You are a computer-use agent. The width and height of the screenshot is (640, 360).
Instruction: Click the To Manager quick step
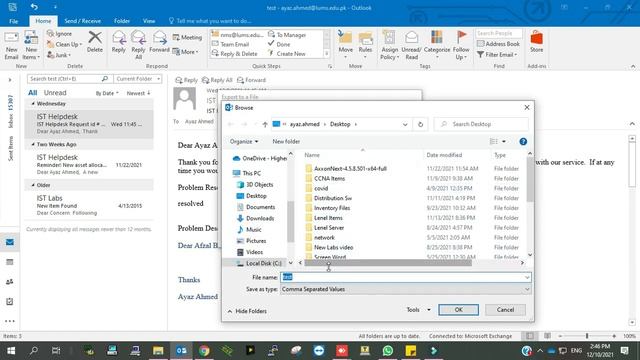(x=287, y=35)
